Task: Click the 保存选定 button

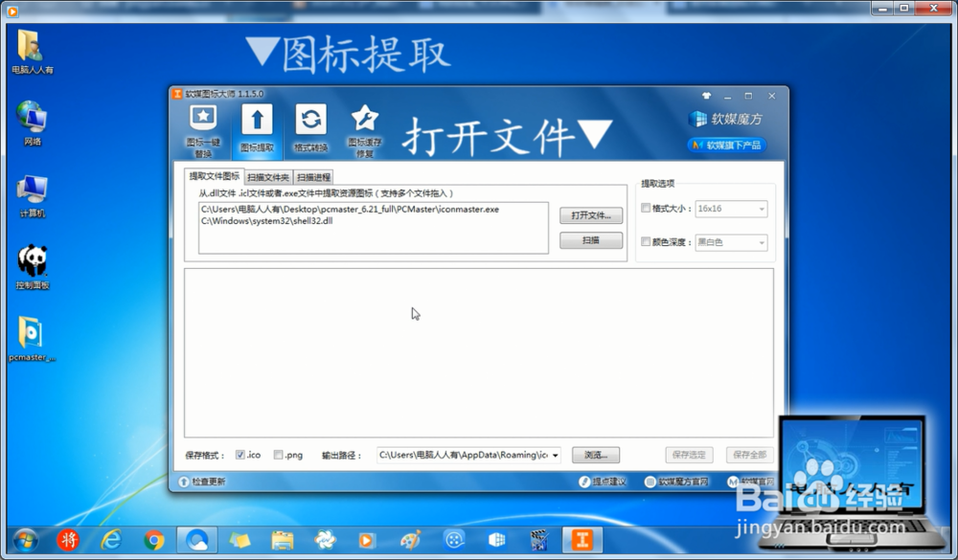Action: point(689,455)
